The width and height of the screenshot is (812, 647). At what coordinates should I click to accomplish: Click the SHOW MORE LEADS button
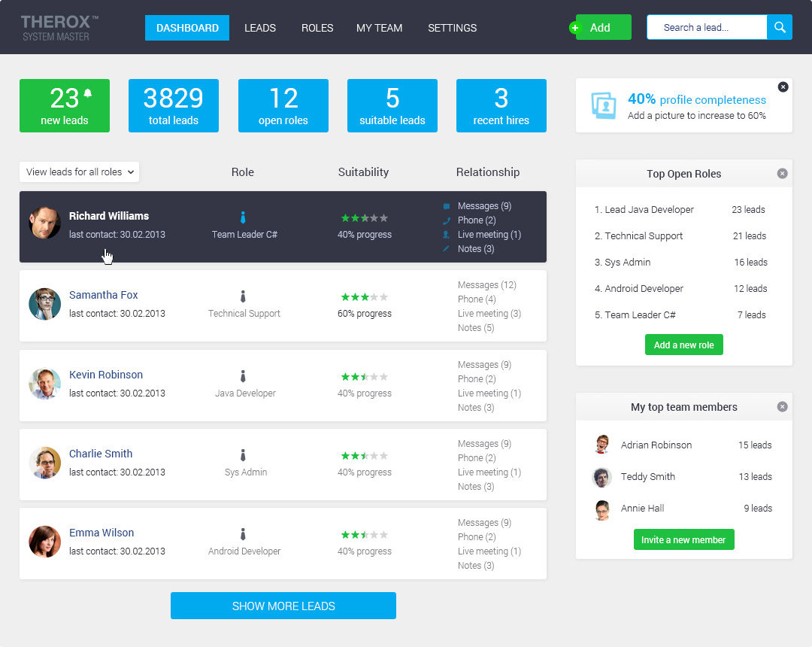click(x=283, y=606)
